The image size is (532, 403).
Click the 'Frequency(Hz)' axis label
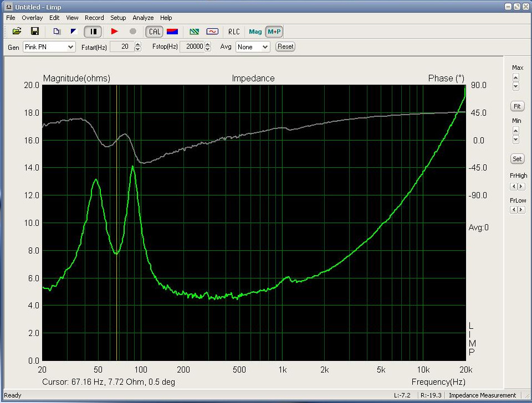(438, 382)
